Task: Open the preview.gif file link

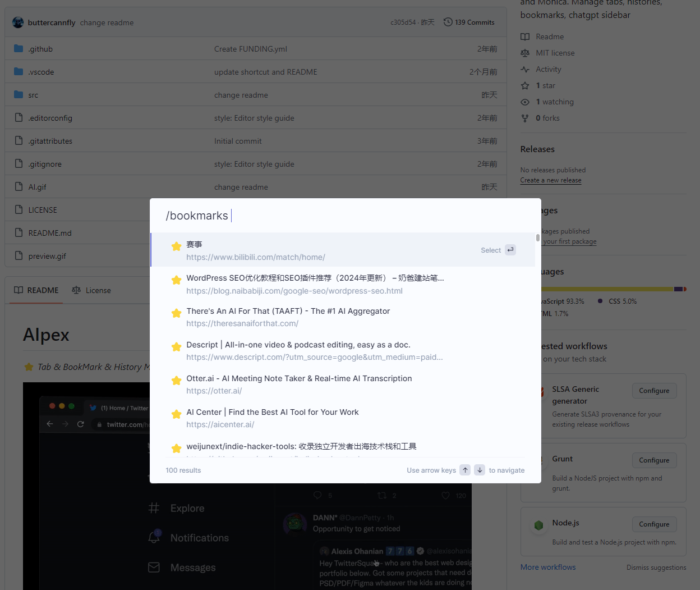Action: [x=47, y=256]
